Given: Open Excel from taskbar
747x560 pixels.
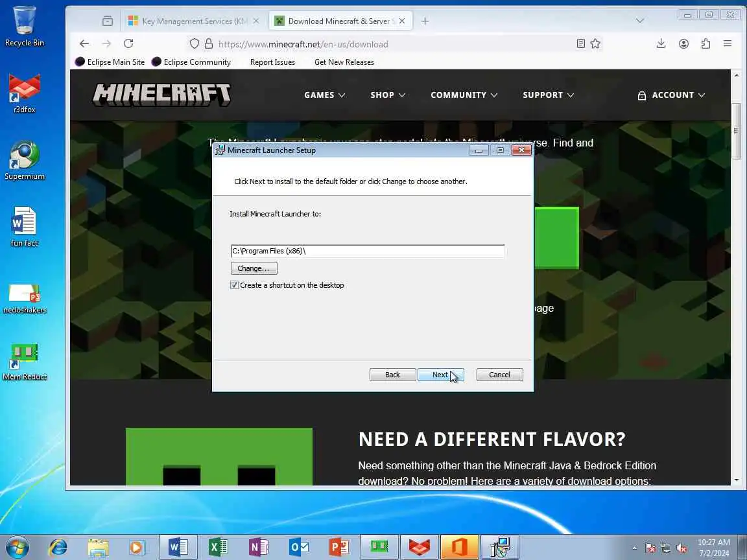Looking at the screenshot, I should [218, 547].
